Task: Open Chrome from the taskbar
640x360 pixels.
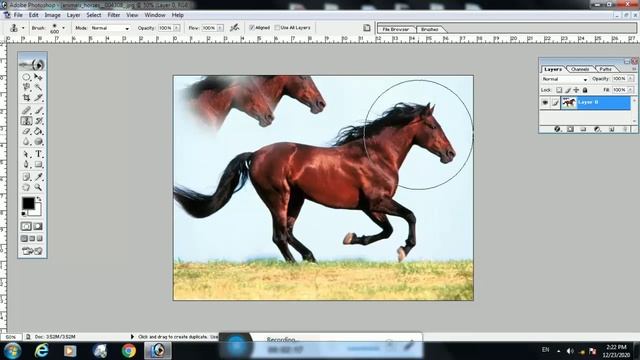Action: click(129, 351)
